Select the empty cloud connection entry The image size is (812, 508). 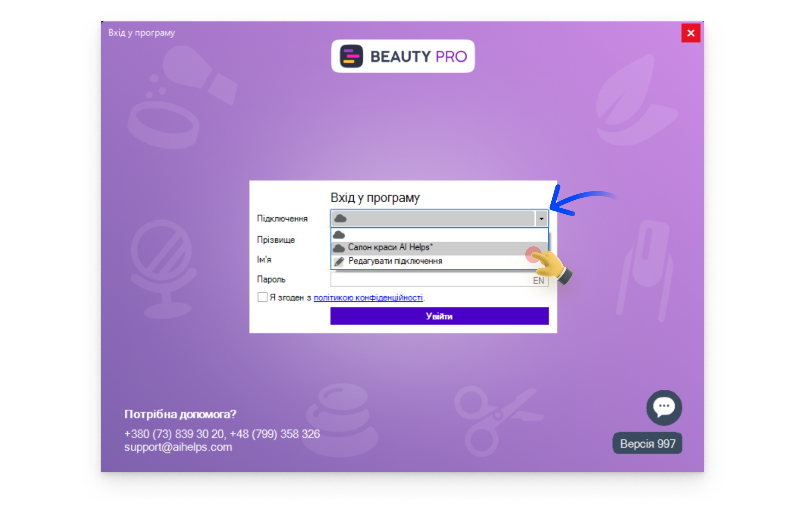click(x=439, y=235)
